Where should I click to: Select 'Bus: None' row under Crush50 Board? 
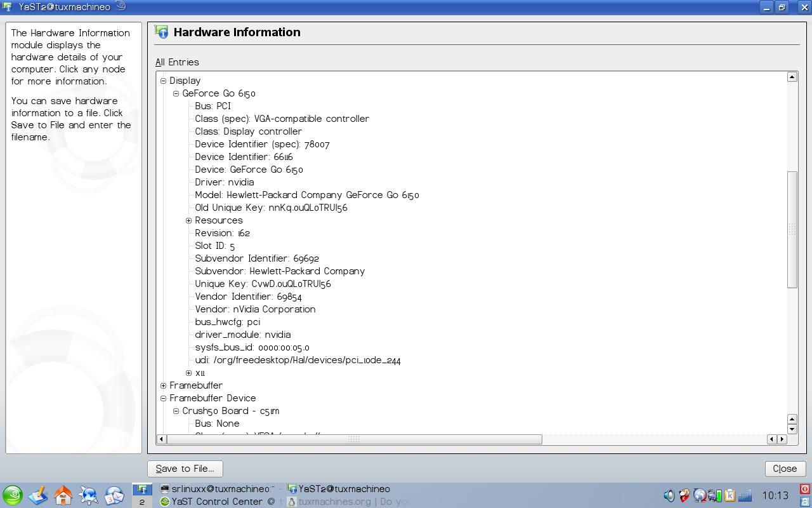click(x=217, y=424)
